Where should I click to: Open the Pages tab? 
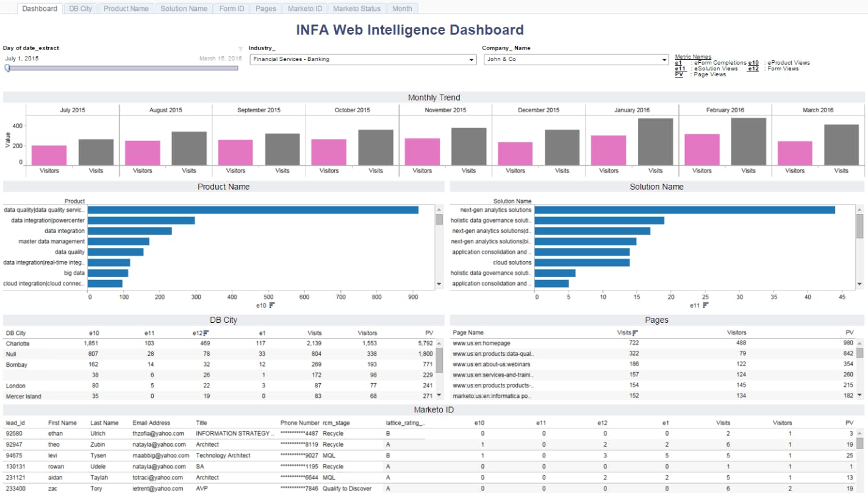point(266,9)
